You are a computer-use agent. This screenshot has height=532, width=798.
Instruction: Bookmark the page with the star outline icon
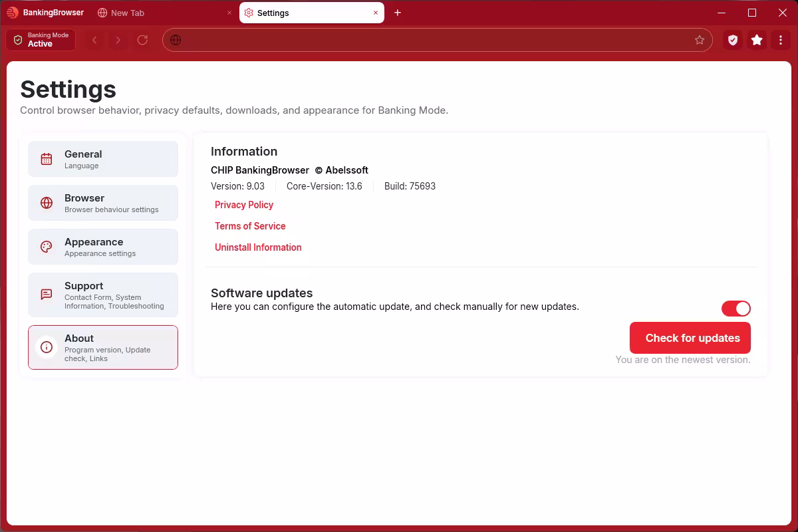tap(700, 40)
